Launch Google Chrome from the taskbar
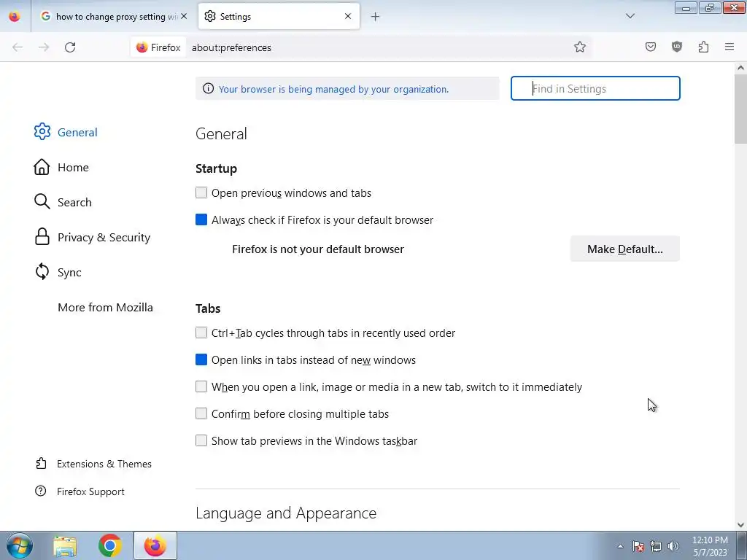The width and height of the screenshot is (747, 560). (110, 545)
